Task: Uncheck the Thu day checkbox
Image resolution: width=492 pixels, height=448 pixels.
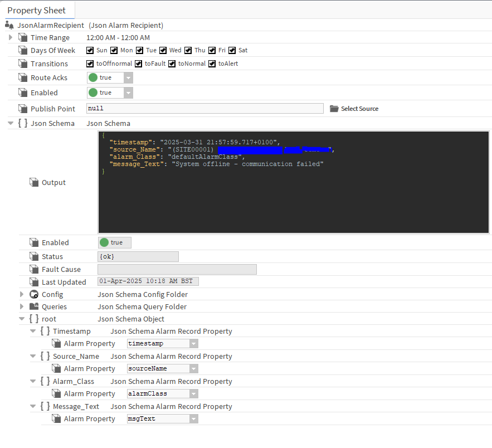Action: pyautogui.click(x=188, y=50)
